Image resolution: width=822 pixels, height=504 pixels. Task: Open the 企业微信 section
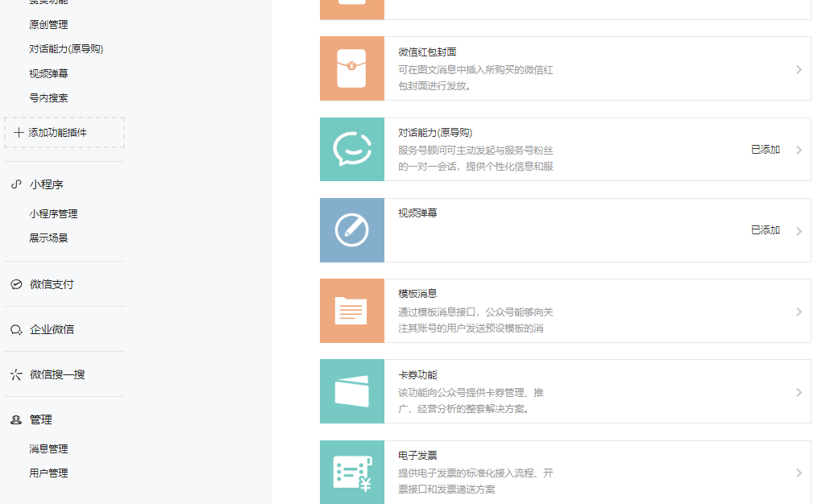point(52,329)
